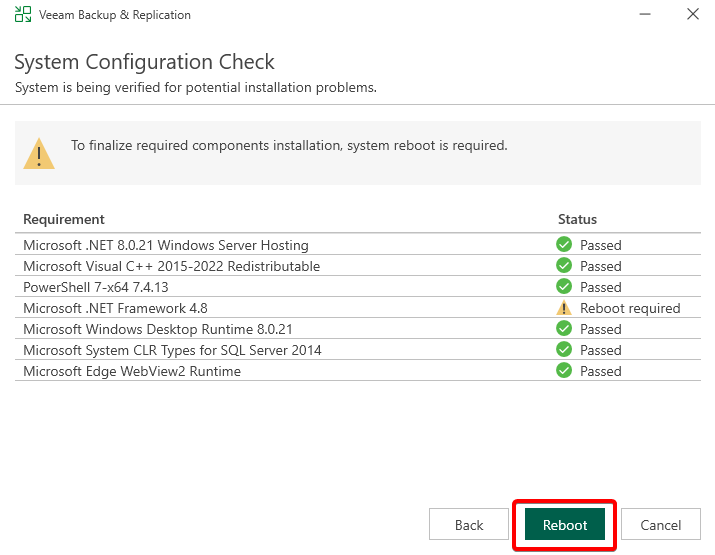Screen dimensions: 715x555
Task: Click warning icon next to Reboot required
Action: 564,308
